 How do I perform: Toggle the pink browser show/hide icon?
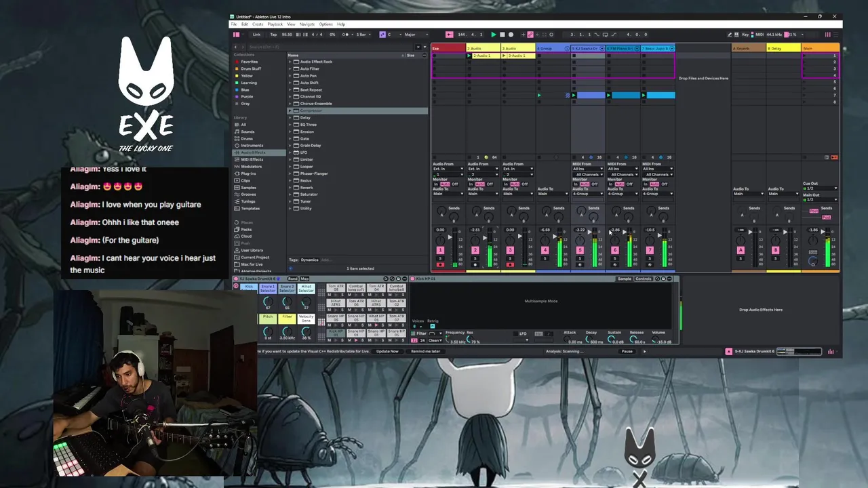[x=236, y=35]
